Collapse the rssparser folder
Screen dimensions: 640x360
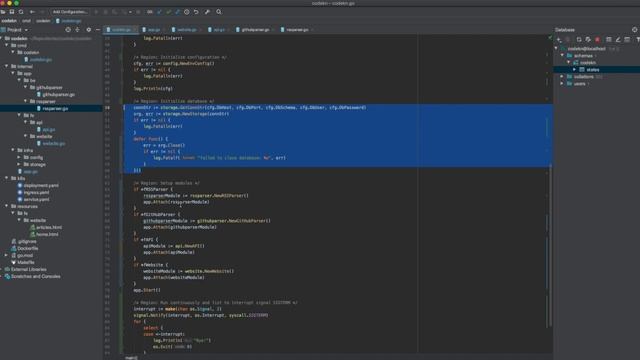point(26,101)
